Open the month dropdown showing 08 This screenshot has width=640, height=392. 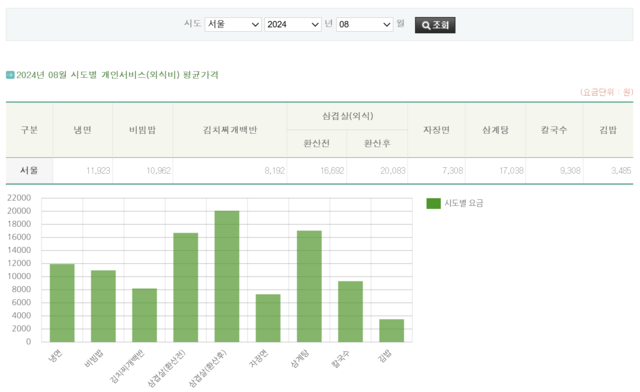tap(364, 24)
